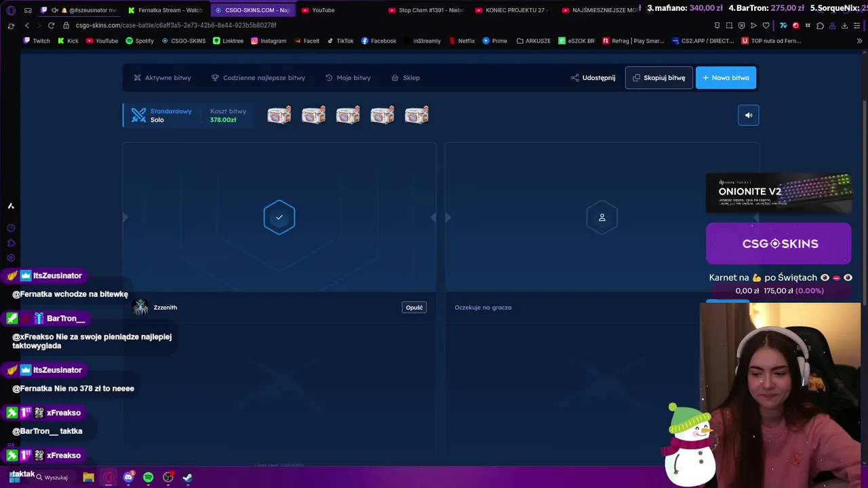Switch to the Fernatka Stream tab
868x488 pixels.
(165, 10)
